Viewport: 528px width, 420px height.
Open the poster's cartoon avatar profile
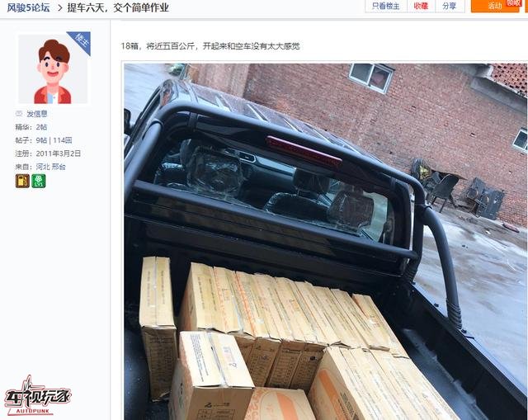(53, 69)
